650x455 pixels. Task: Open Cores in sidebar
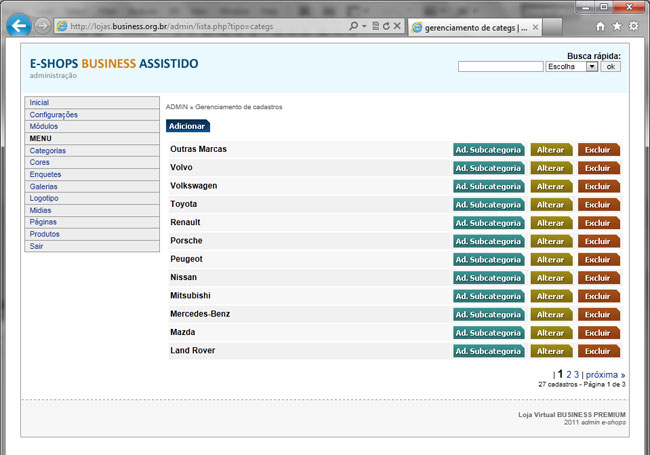click(92, 162)
